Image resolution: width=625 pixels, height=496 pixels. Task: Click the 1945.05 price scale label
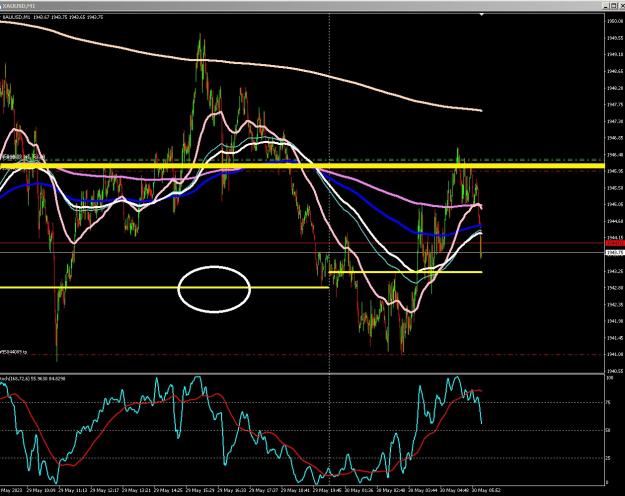click(x=614, y=204)
